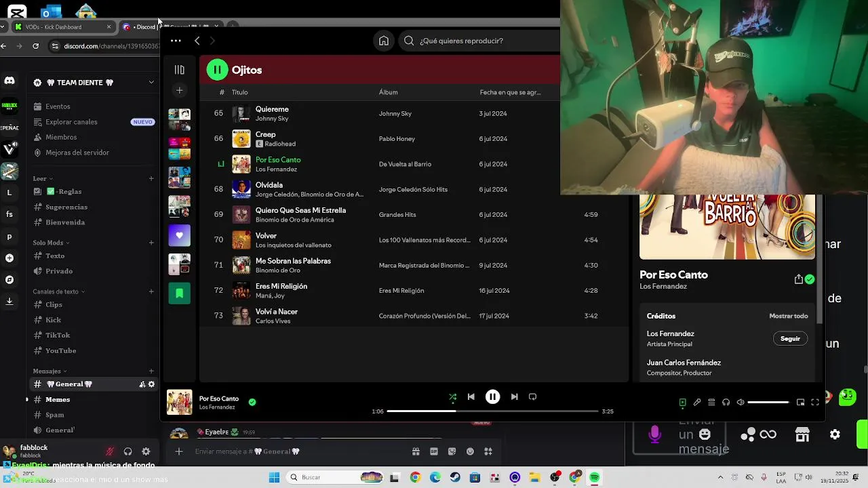Viewport: 868px width, 488px height.
Task: Connect to a device icon
Action: point(726,402)
